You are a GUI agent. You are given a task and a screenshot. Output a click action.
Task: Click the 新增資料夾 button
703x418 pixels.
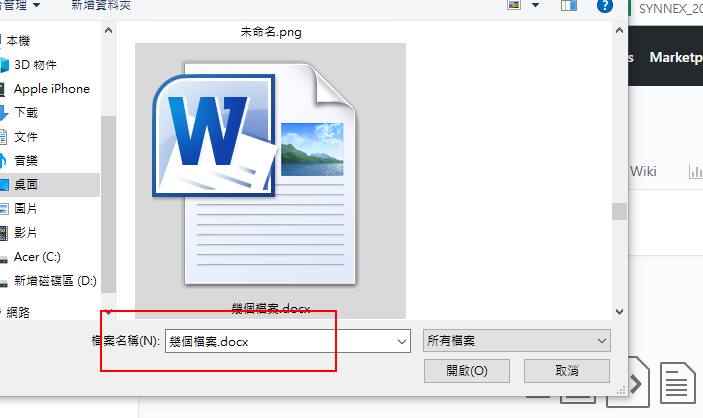(101, 5)
